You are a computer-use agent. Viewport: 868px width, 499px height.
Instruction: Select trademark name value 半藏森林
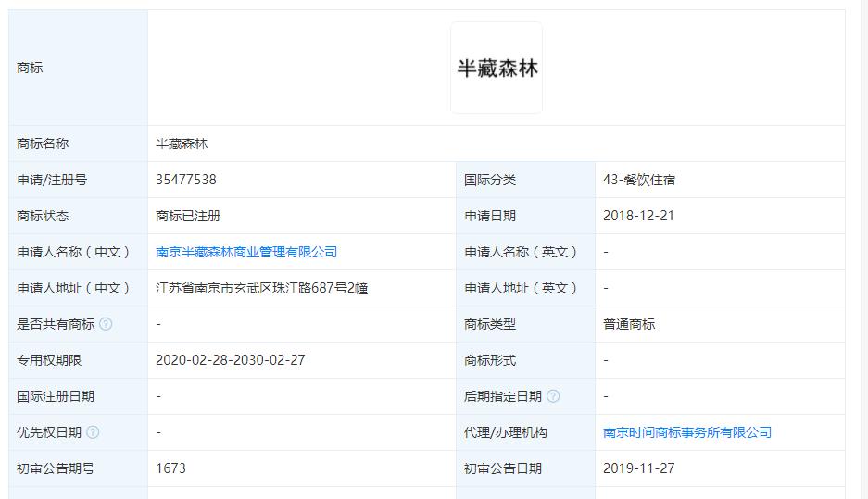click(x=182, y=143)
